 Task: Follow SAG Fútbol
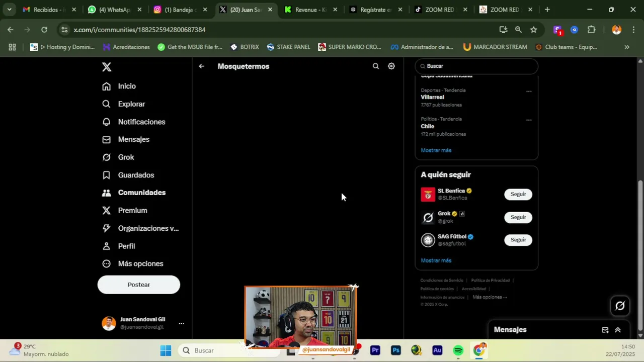coord(518,240)
